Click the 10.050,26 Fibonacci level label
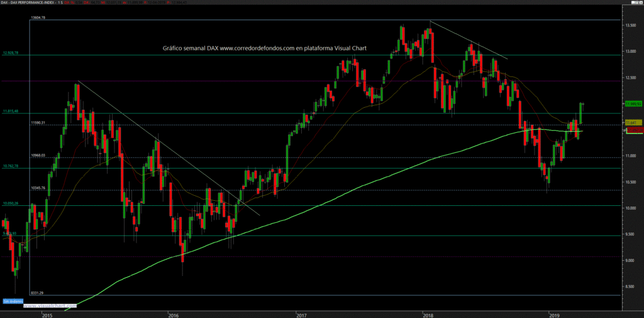Image resolution: width=644 pixels, height=318 pixels. pyautogui.click(x=11, y=203)
